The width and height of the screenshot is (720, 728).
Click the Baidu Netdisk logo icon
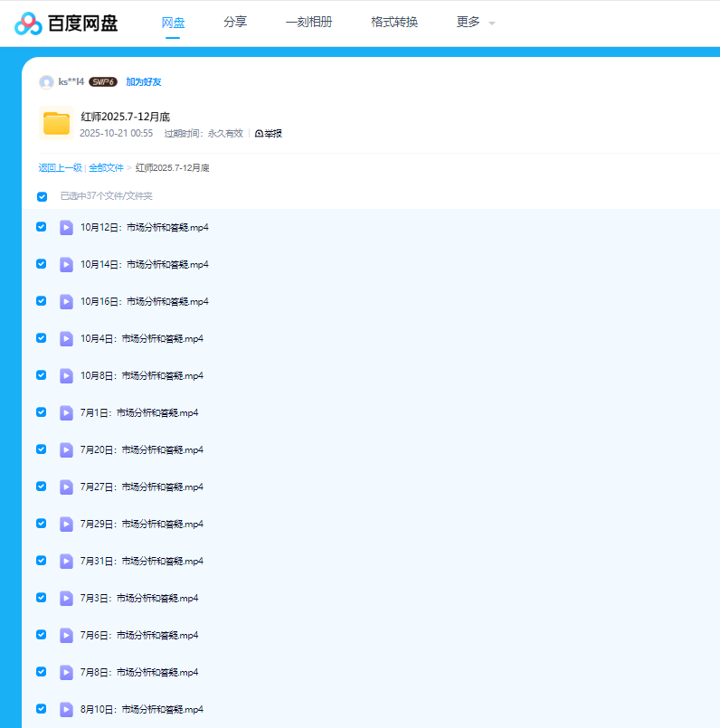(28, 24)
